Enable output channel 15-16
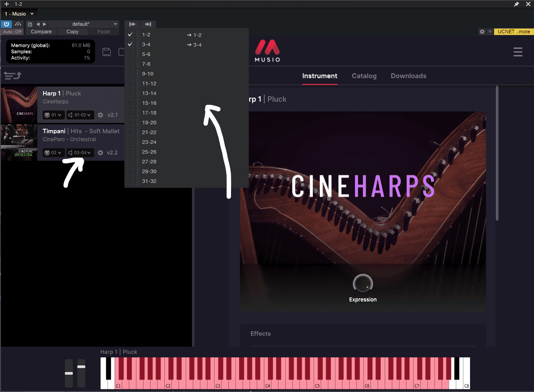This screenshot has width=534, height=392. tap(130, 103)
